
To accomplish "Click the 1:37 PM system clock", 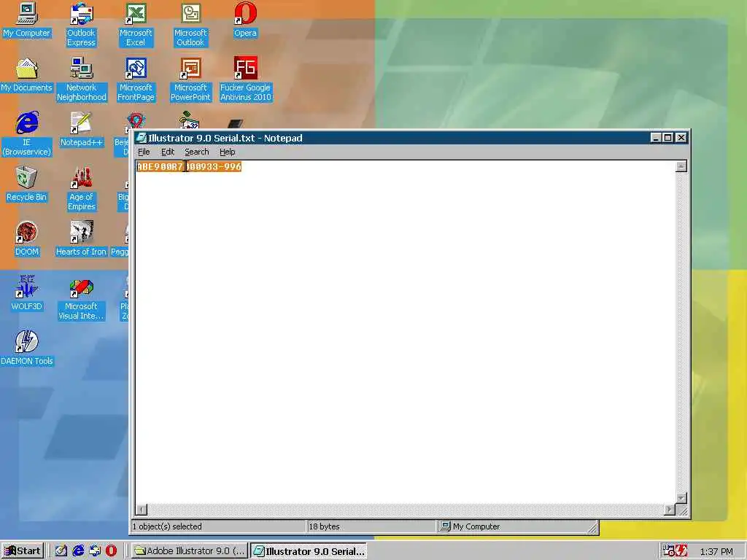I will 716,551.
